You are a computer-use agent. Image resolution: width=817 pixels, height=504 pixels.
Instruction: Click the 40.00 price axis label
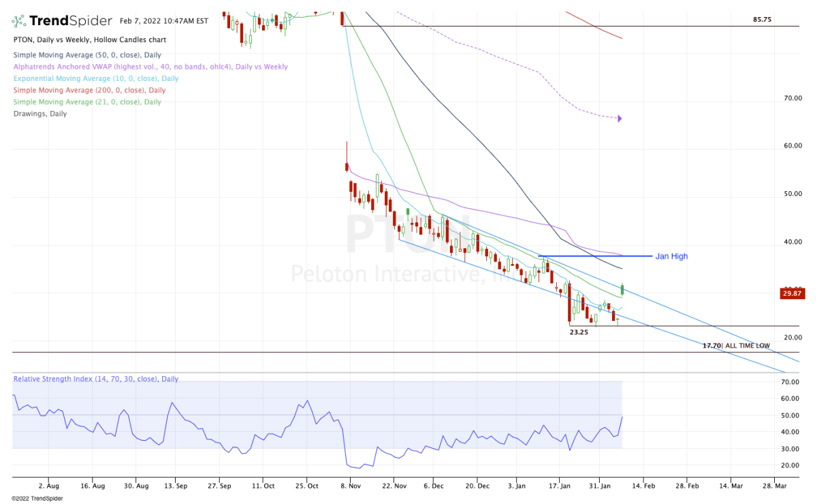793,242
